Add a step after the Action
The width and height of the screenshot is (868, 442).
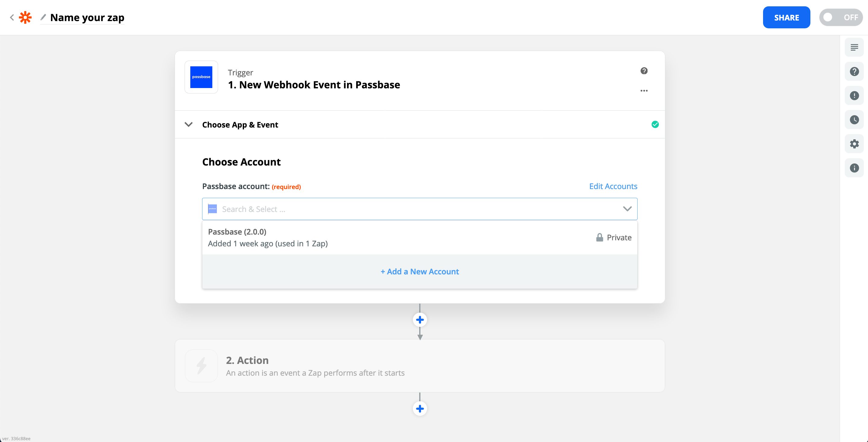click(x=420, y=409)
